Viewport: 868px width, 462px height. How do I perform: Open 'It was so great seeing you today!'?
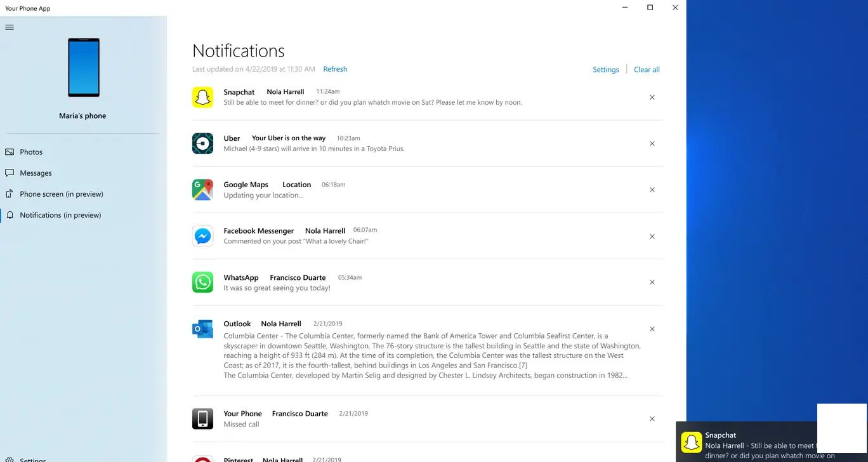tap(277, 288)
